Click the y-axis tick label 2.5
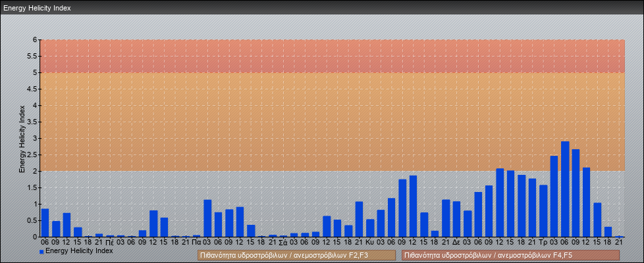The height and width of the screenshot is (263, 644). tap(33, 155)
